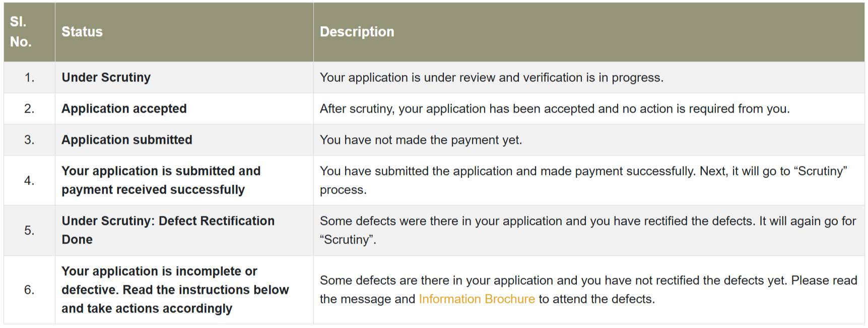This screenshot has height=328, width=868.
Task: Select the Application submitted status cell
Action: pos(127,140)
